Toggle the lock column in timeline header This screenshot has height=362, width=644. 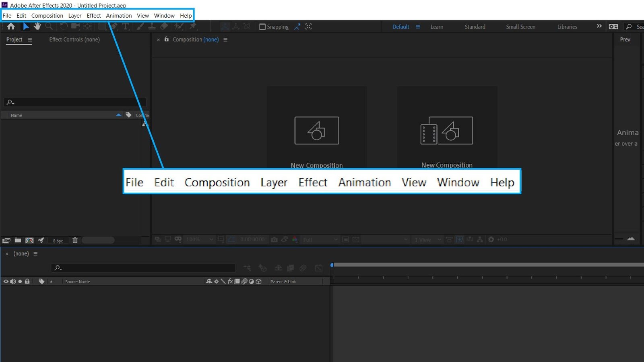[x=27, y=282]
